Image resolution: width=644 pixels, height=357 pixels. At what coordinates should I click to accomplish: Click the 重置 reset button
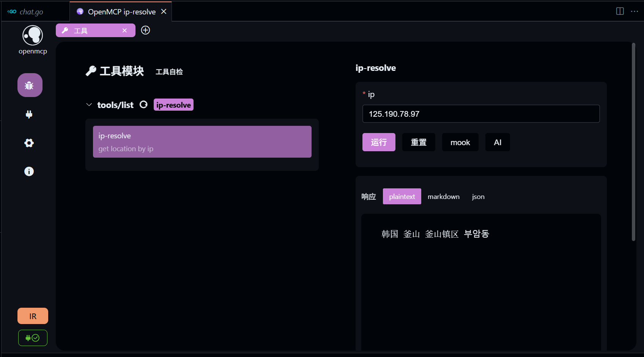coord(419,142)
